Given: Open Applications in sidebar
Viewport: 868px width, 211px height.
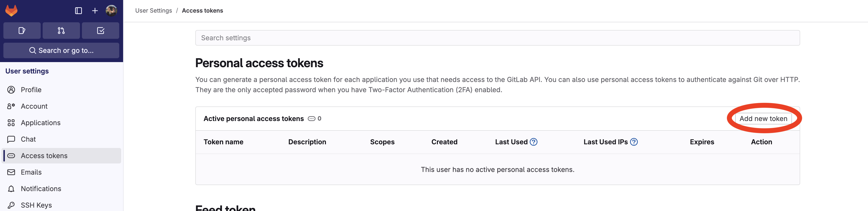Looking at the screenshot, I should 40,123.
